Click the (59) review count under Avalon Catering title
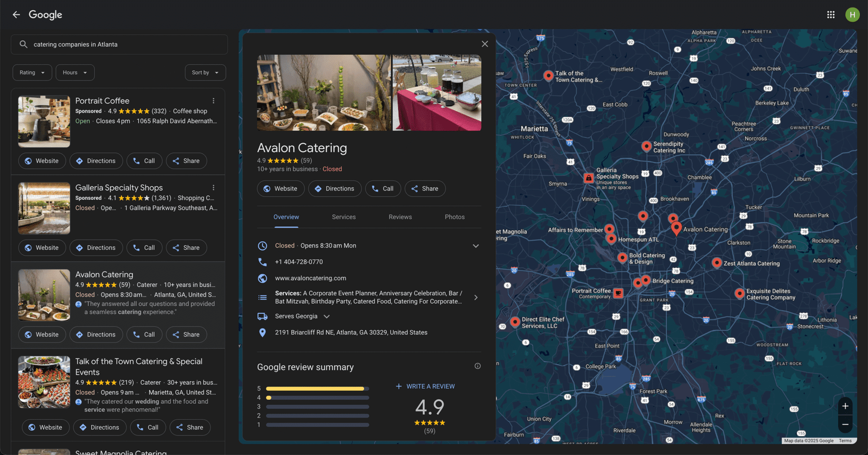The width and height of the screenshot is (868, 455). 307,161
